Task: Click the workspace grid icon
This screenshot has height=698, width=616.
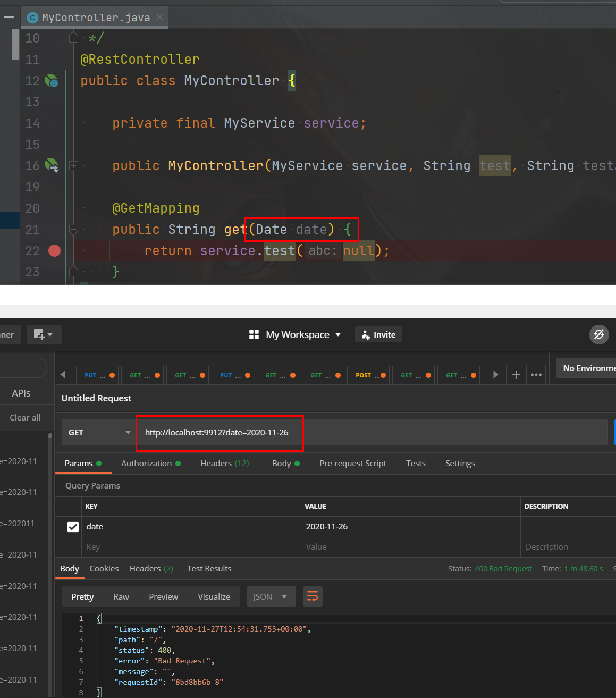Action: point(254,334)
